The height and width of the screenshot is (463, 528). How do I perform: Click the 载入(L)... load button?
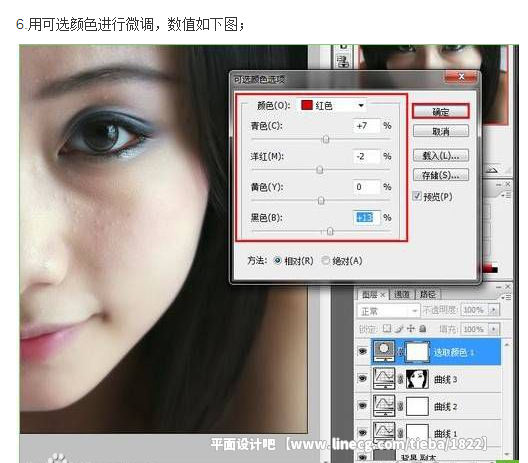point(441,156)
